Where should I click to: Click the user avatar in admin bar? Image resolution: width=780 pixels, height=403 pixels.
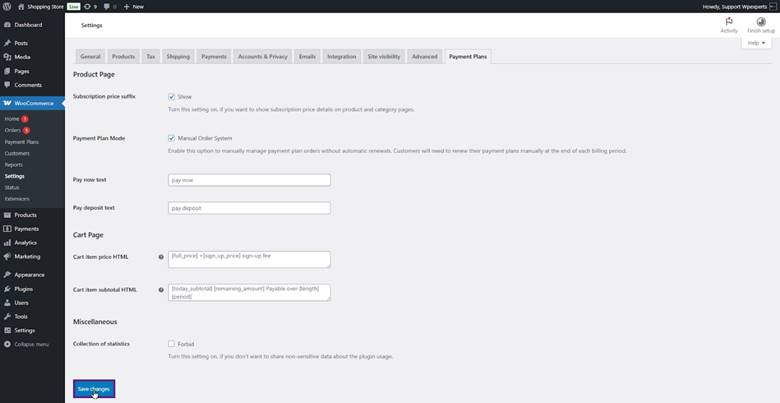tap(772, 6)
